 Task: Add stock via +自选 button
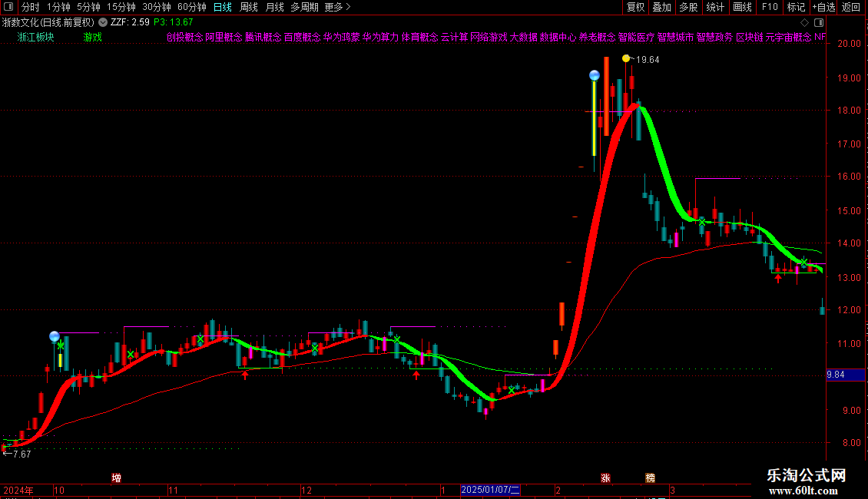(x=823, y=7)
